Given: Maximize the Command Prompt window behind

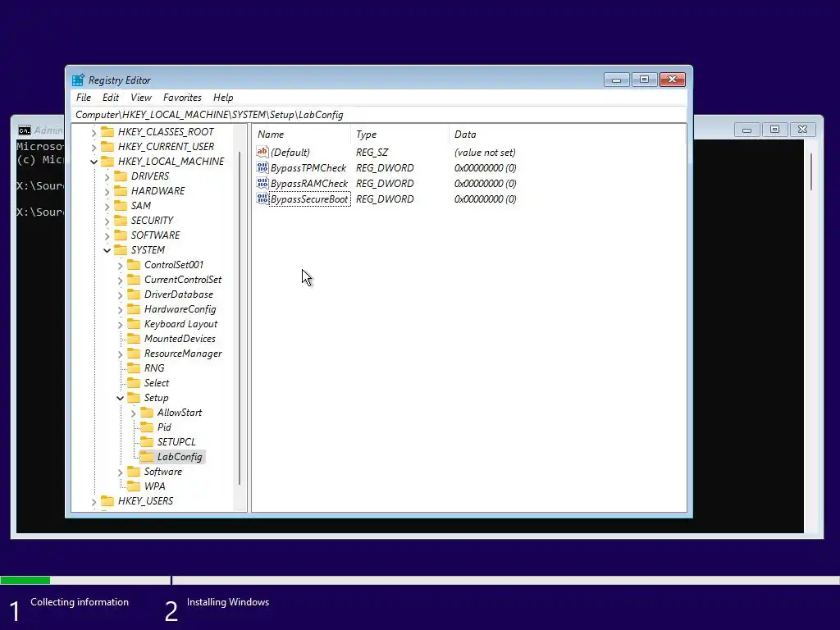Looking at the screenshot, I should pos(774,129).
